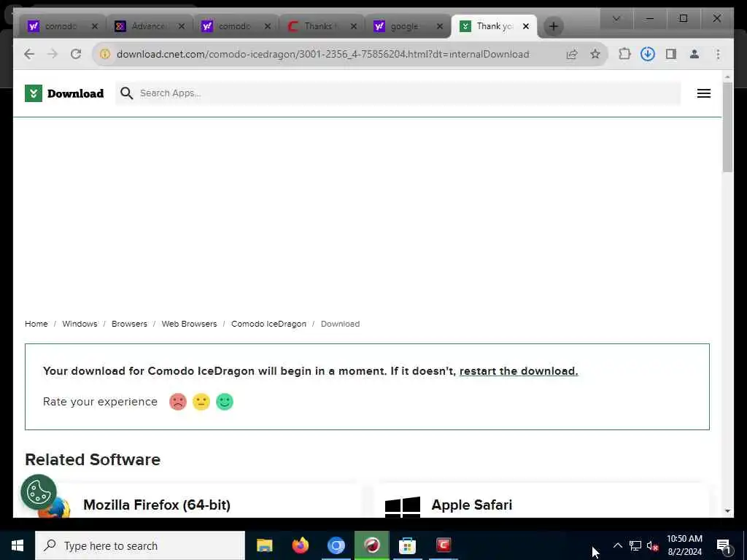Open the taskbar clock and date
747x560 pixels.
(x=684, y=545)
